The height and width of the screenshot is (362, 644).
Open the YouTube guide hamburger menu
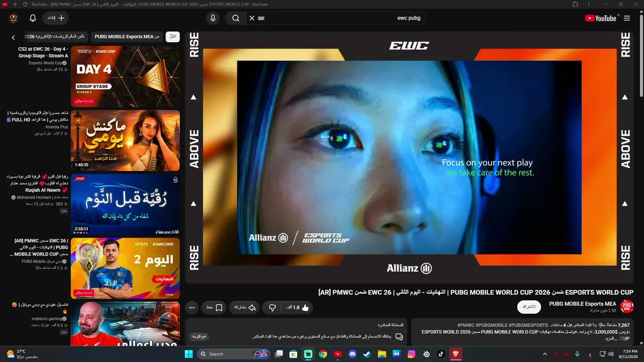tap(627, 18)
